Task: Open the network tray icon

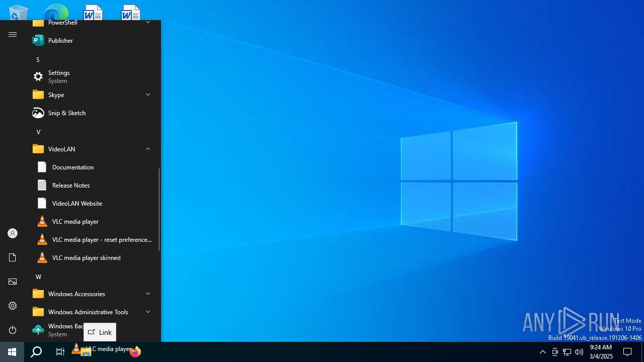Action: (x=567, y=352)
